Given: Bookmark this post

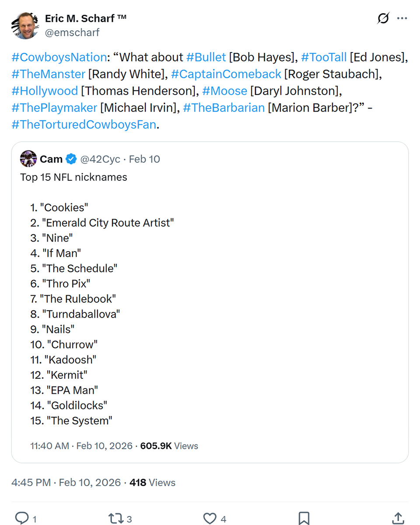Looking at the screenshot, I should point(304,518).
